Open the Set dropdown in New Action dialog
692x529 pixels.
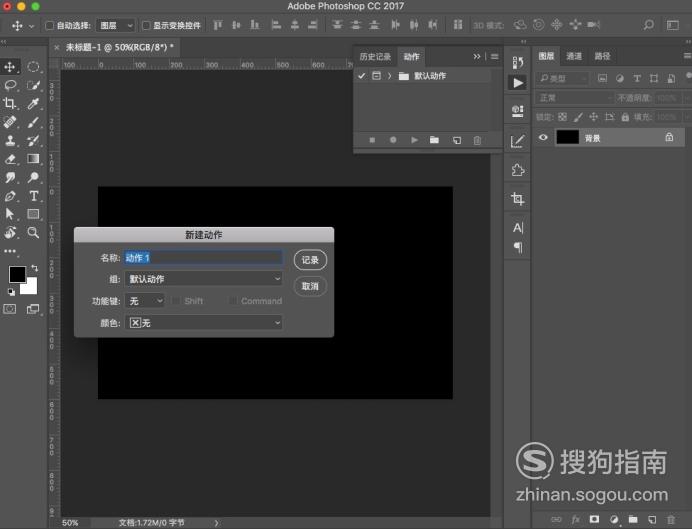[203, 278]
